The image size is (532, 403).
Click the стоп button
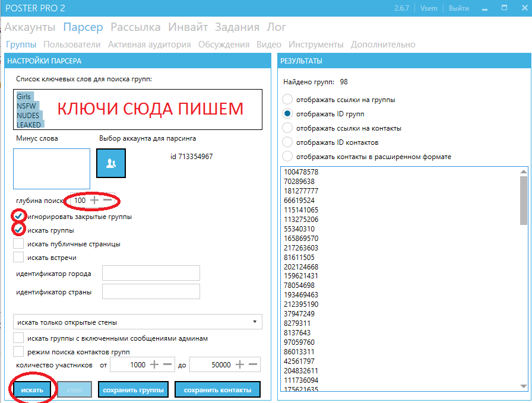(75, 390)
